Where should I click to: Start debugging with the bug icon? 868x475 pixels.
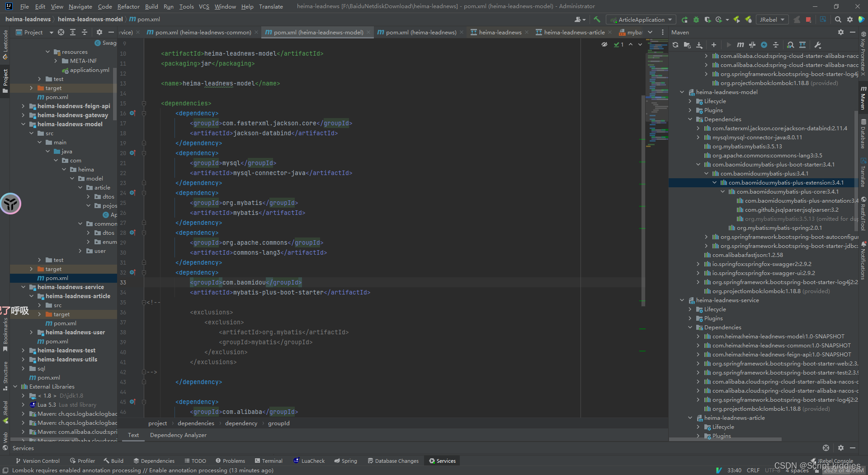[696, 19]
